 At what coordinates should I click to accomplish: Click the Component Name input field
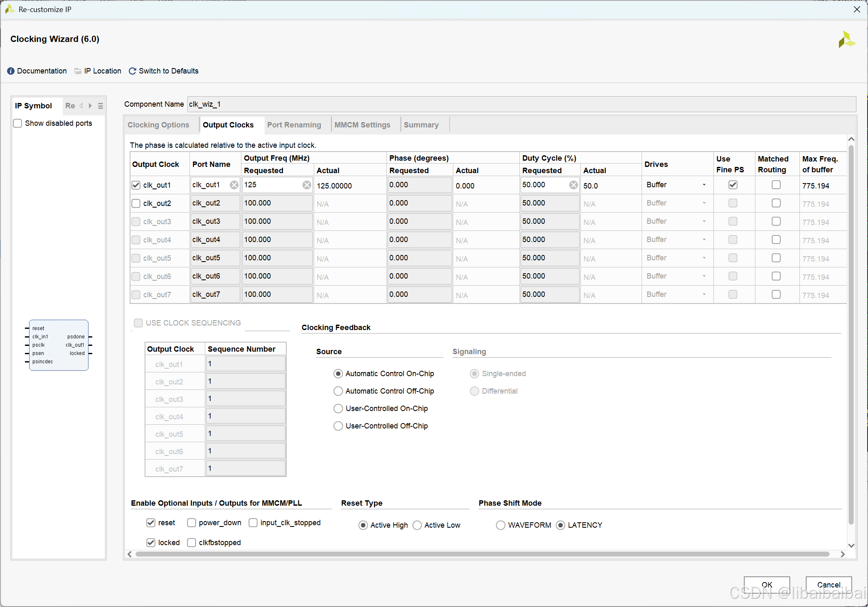pos(521,104)
